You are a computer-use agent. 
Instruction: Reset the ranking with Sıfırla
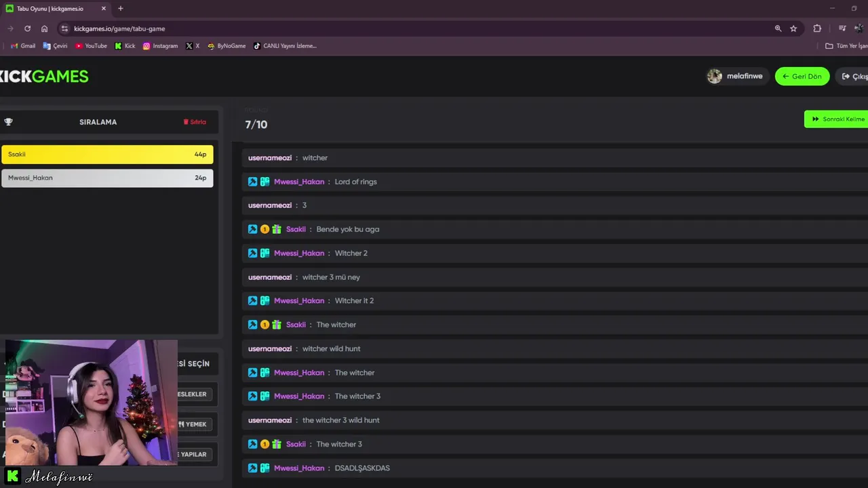[x=195, y=122]
